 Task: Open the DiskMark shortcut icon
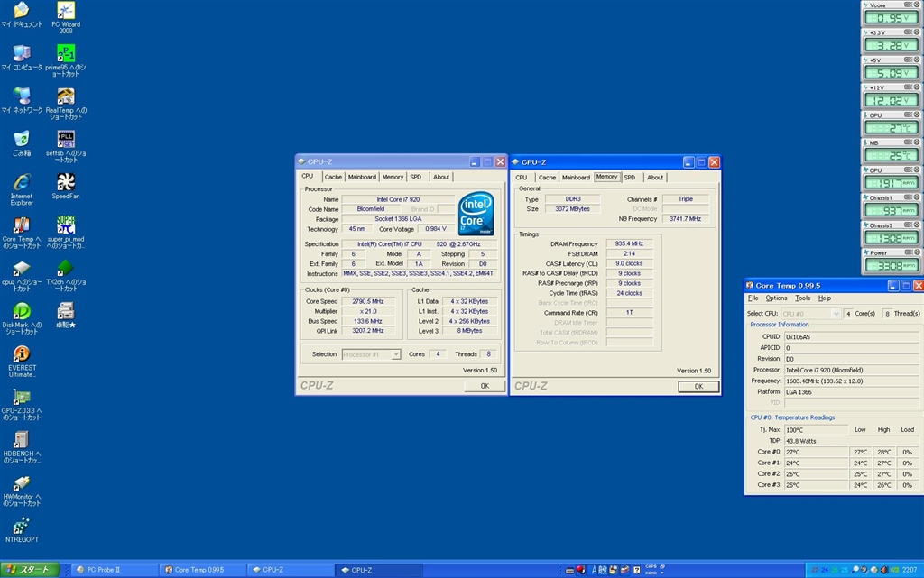22,311
